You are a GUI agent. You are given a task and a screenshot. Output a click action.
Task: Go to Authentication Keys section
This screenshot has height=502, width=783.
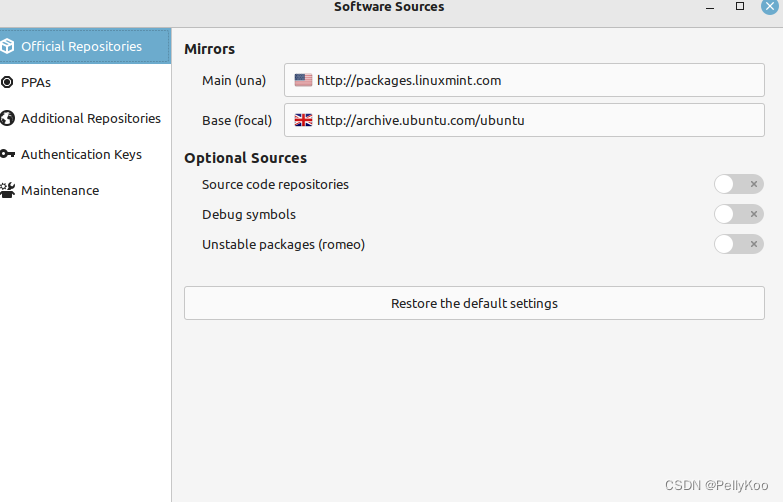[85, 154]
